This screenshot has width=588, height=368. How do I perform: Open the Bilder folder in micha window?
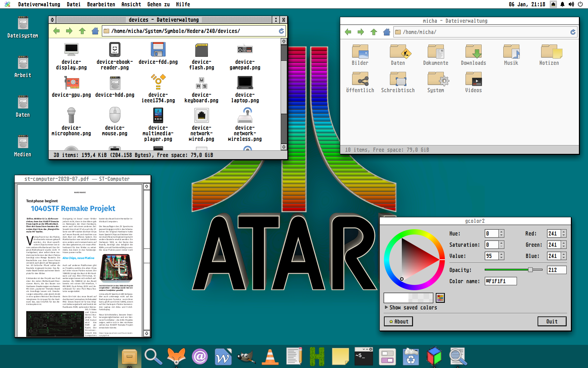(x=360, y=55)
